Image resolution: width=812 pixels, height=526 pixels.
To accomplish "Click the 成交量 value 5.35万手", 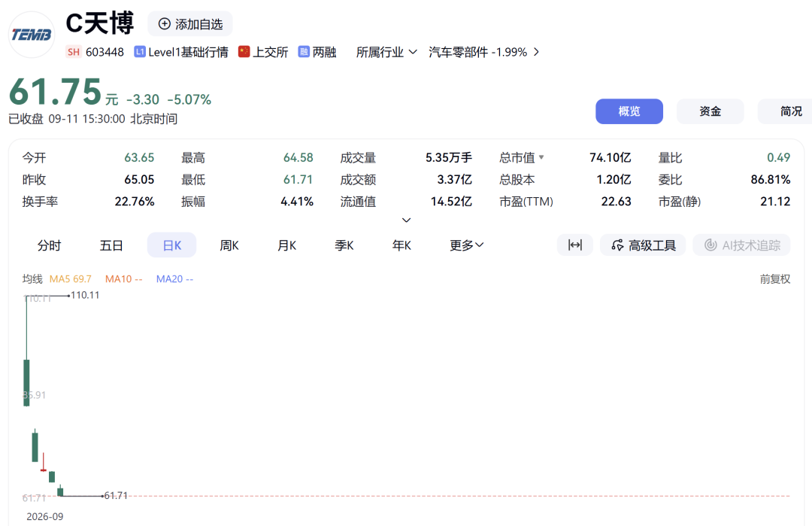I will pos(449,157).
